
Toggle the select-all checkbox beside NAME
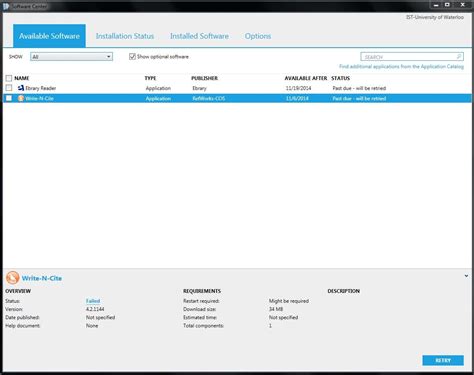(x=9, y=78)
